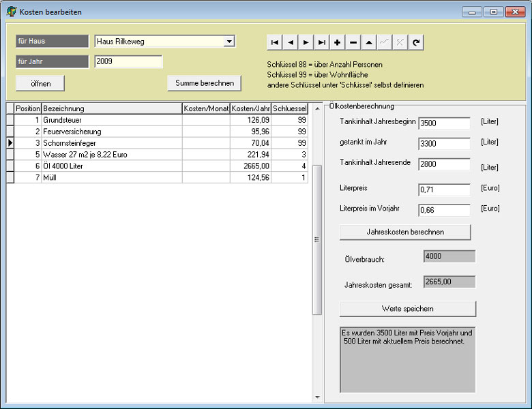This screenshot has width=532, height=409.
Task: Click Tankinhalt Jahresbeginn field 3500
Action: pos(444,123)
